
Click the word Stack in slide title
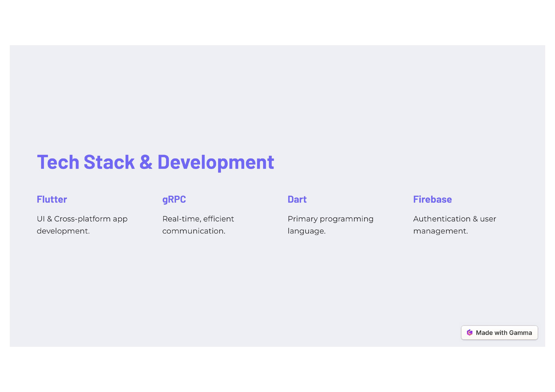pos(109,162)
